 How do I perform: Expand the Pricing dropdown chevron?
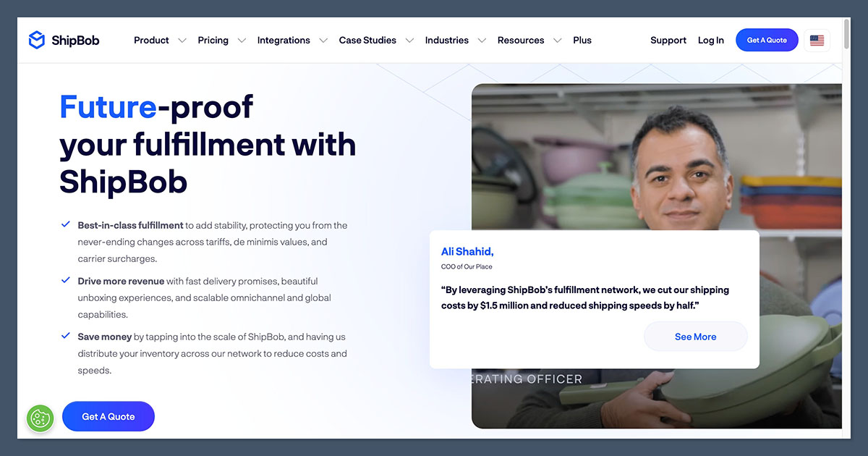click(x=242, y=41)
